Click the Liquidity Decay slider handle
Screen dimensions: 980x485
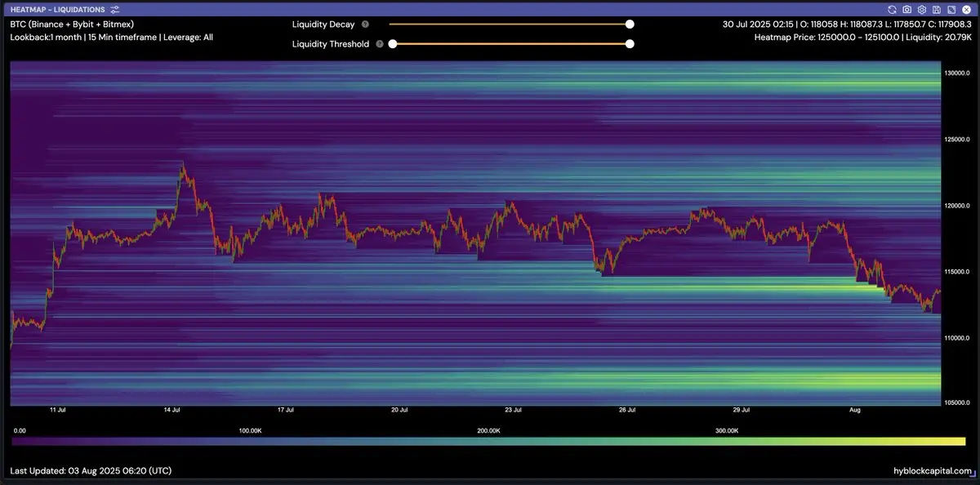630,24
